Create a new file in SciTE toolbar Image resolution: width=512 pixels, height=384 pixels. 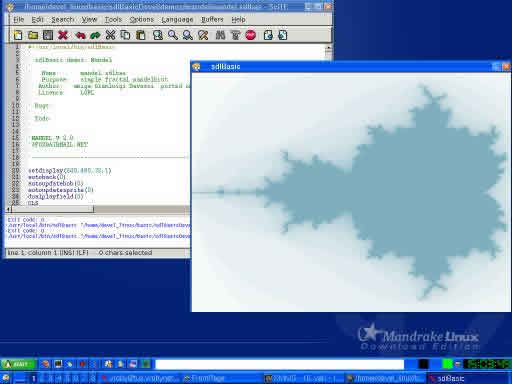click(18, 35)
